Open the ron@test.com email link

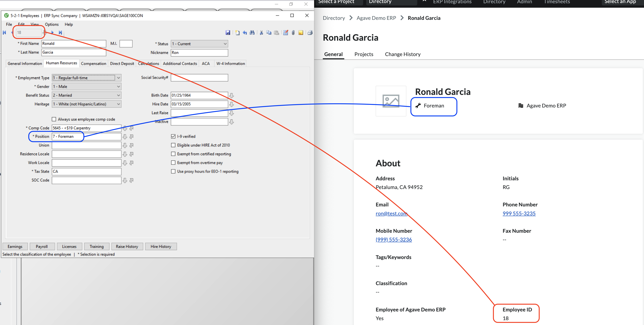tap(392, 214)
